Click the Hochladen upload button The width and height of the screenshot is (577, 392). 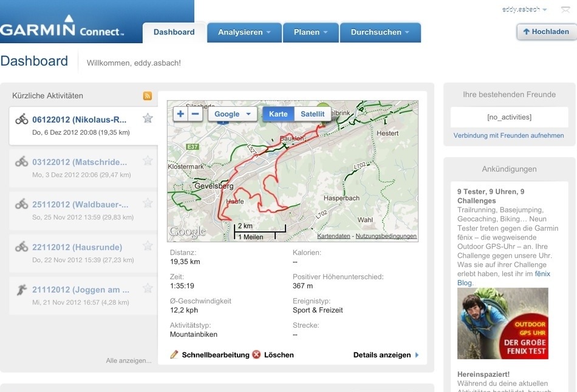pos(545,32)
